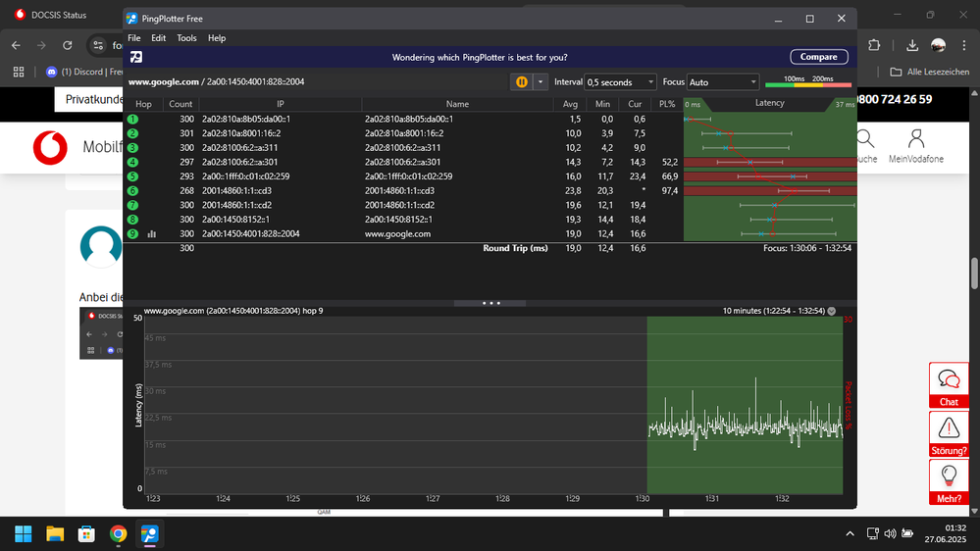This screenshot has width=980, height=551.
Task: Open the Windows Start menu
Action: pos(24,534)
